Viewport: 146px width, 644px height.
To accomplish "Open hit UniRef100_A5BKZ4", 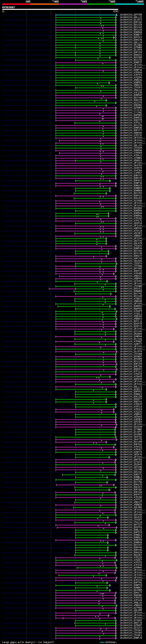I will pyautogui.click(x=131, y=85).
